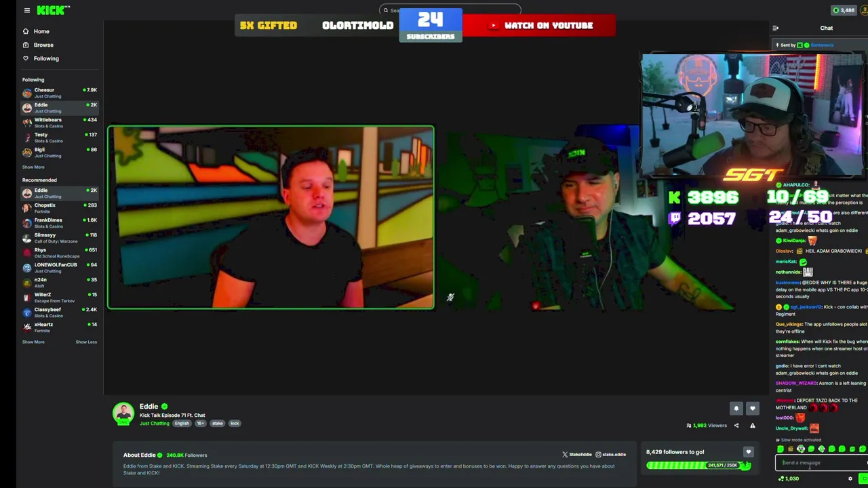This screenshot has height=488, width=868.
Task: Click the Browse icon in sidebar
Action: [26, 45]
